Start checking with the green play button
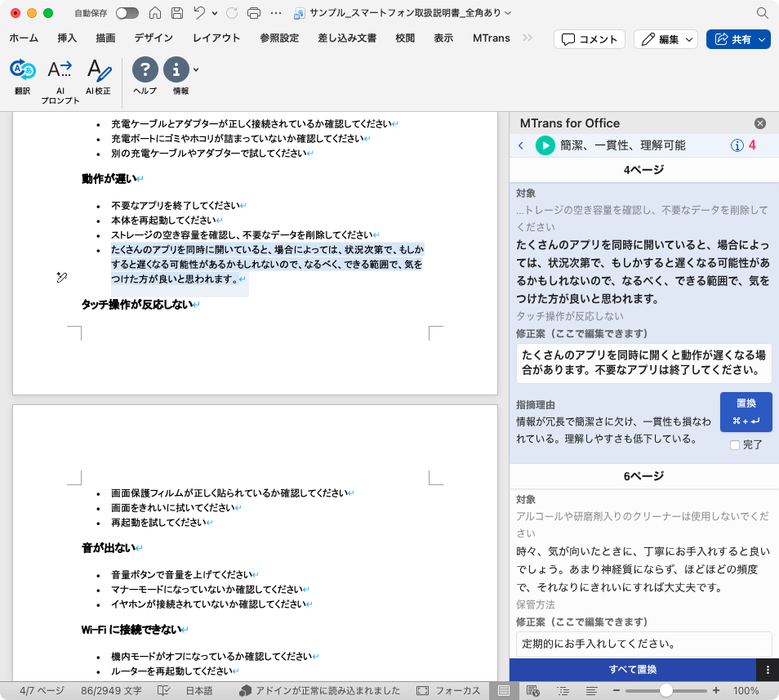 [544, 145]
